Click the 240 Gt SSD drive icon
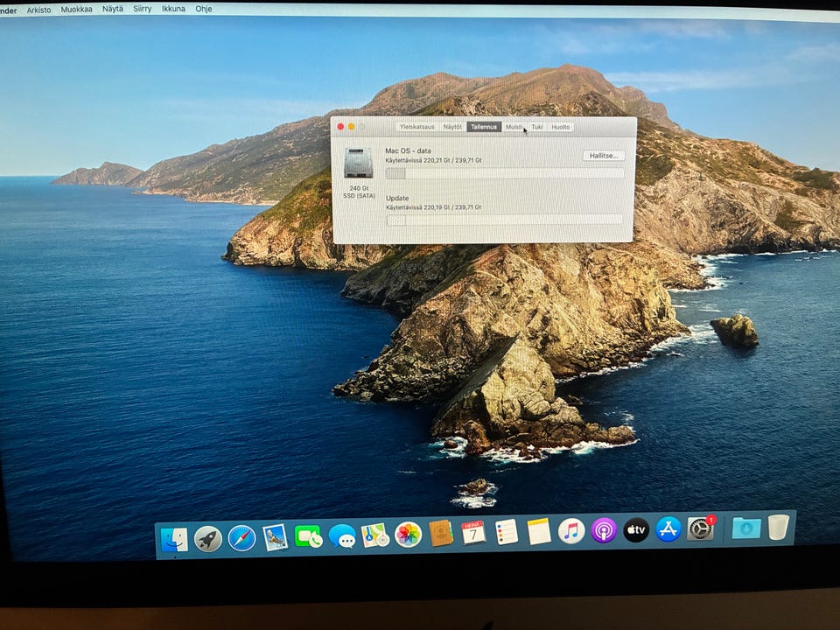 click(x=359, y=163)
